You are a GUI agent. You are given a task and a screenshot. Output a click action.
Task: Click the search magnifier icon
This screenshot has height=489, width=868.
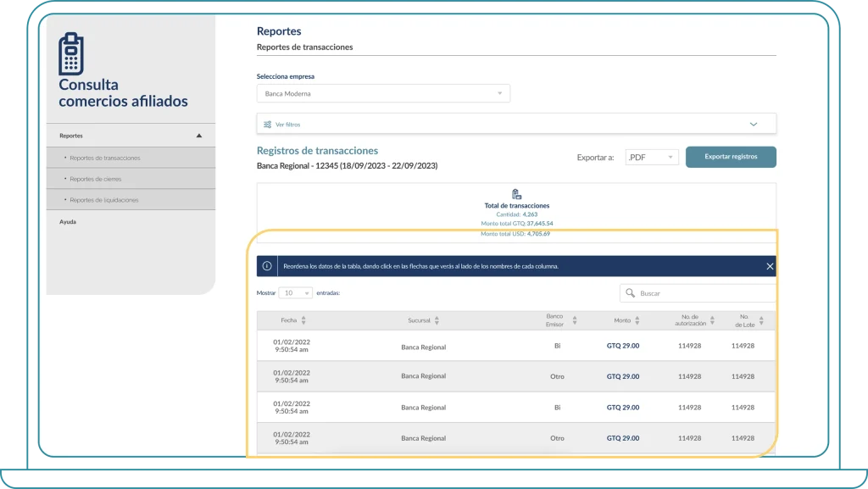(x=630, y=292)
